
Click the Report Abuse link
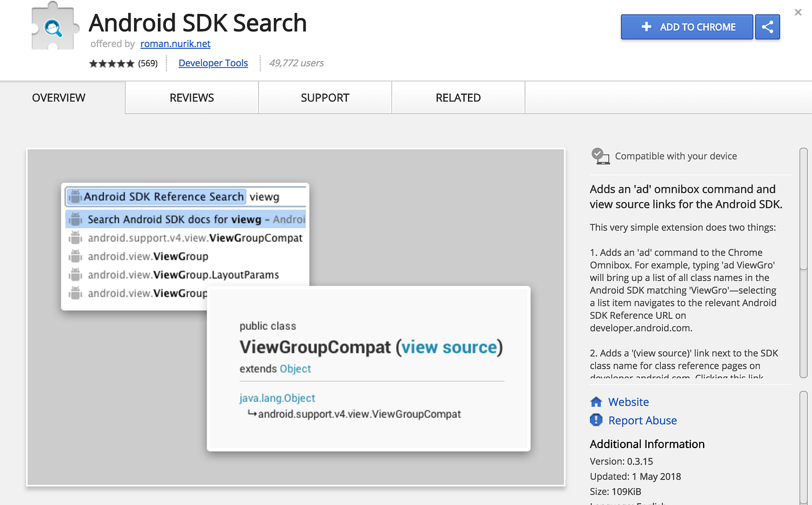643,420
